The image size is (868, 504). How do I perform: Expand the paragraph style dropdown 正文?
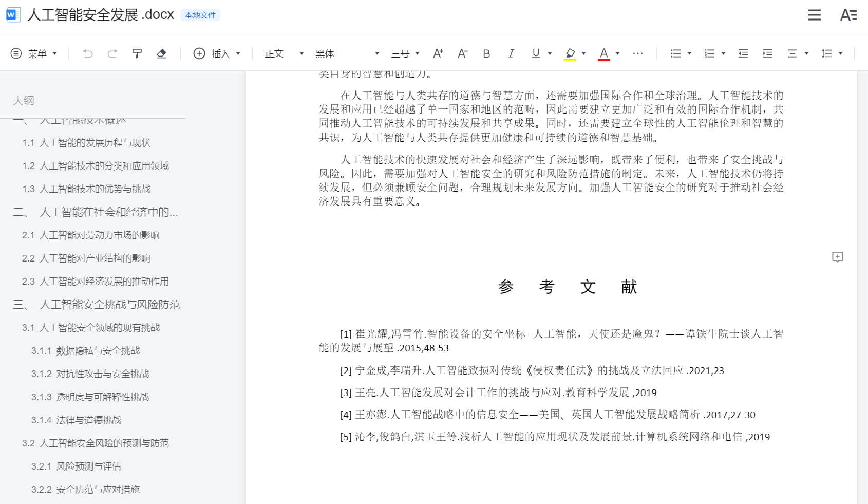pyautogui.click(x=284, y=53)
